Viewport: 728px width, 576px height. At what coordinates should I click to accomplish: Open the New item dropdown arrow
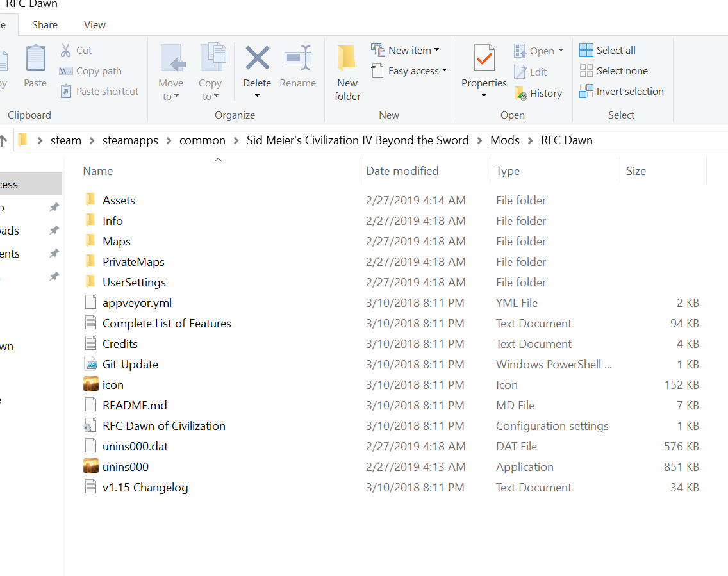pyautogui.click(x=437, y=50)
